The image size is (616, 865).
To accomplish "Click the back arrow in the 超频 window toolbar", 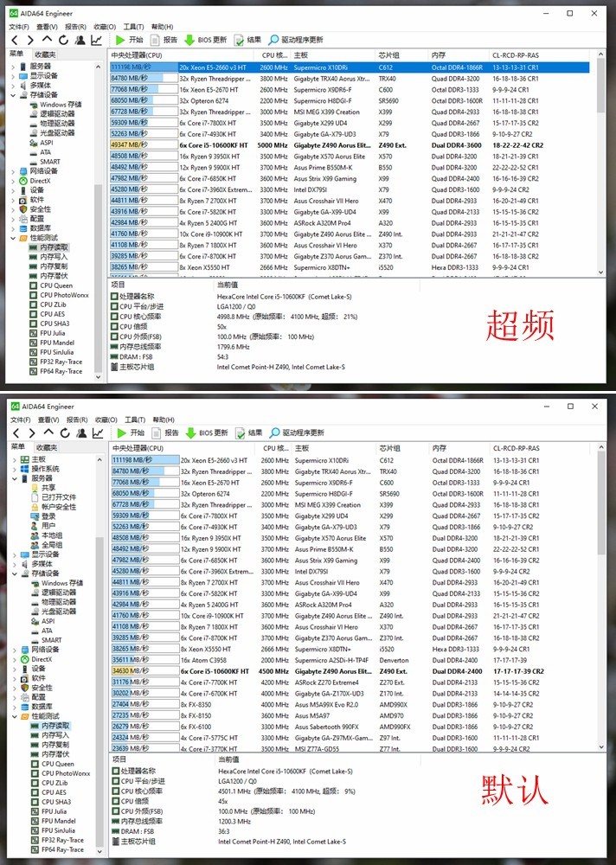I will [15, 40].
